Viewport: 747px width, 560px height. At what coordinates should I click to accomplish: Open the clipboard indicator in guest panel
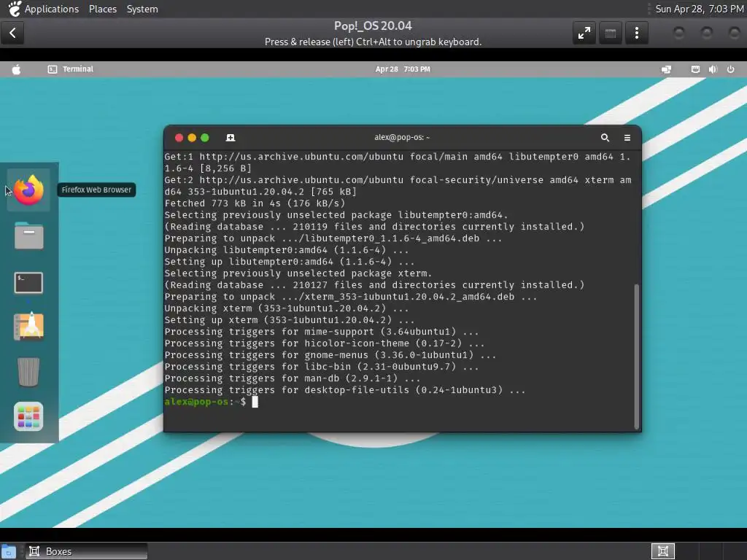695,69
